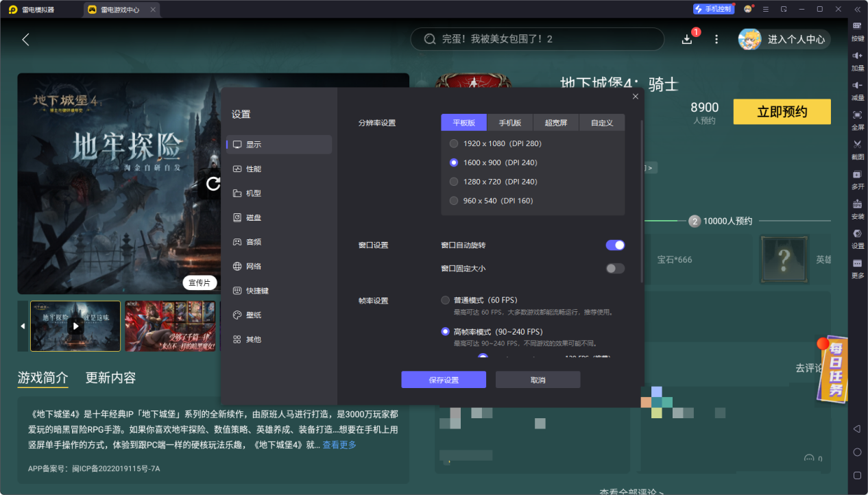
Task: Open the 音频 settings section
Action: pos(279,242)
